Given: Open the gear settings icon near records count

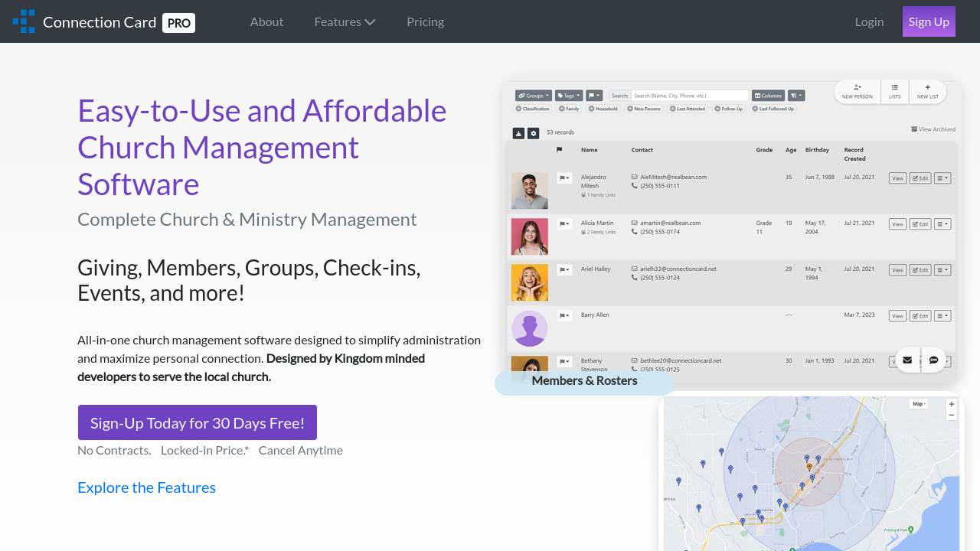Looking at the screenshot, I should click(534, 133).
